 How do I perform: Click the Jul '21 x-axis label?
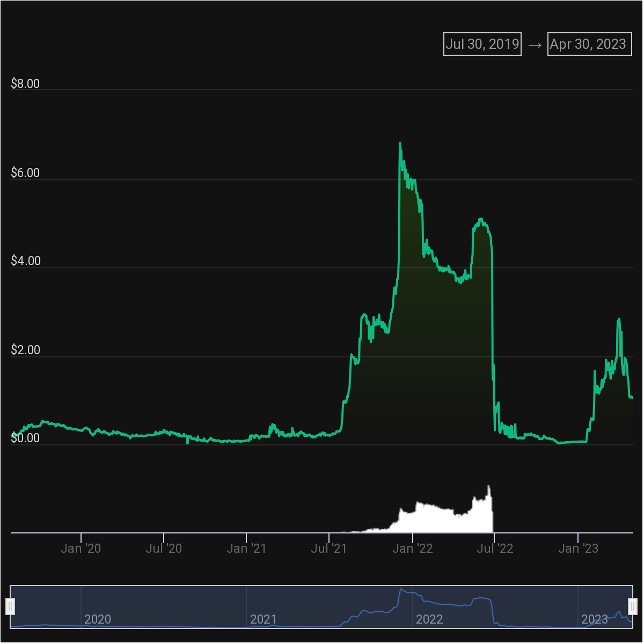click(x=329, y=548)
